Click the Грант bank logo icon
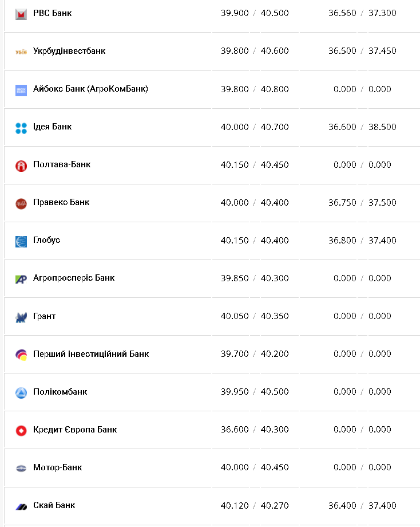 pos(21,317)
